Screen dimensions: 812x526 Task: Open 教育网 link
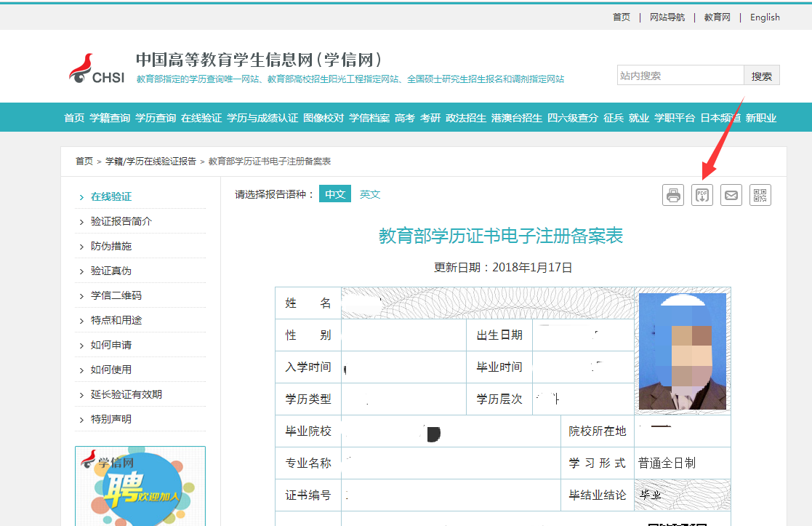tap(717, 17)
